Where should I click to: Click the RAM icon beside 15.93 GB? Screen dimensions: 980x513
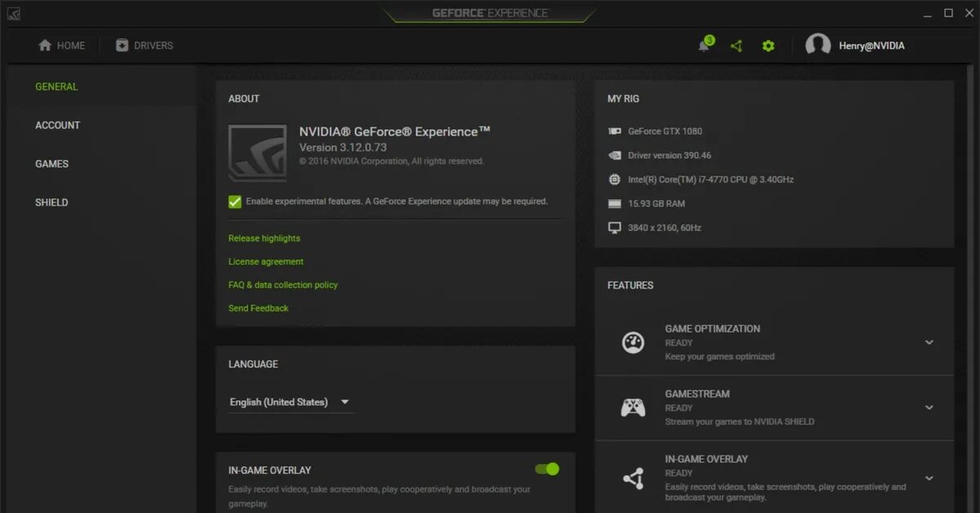615,203
